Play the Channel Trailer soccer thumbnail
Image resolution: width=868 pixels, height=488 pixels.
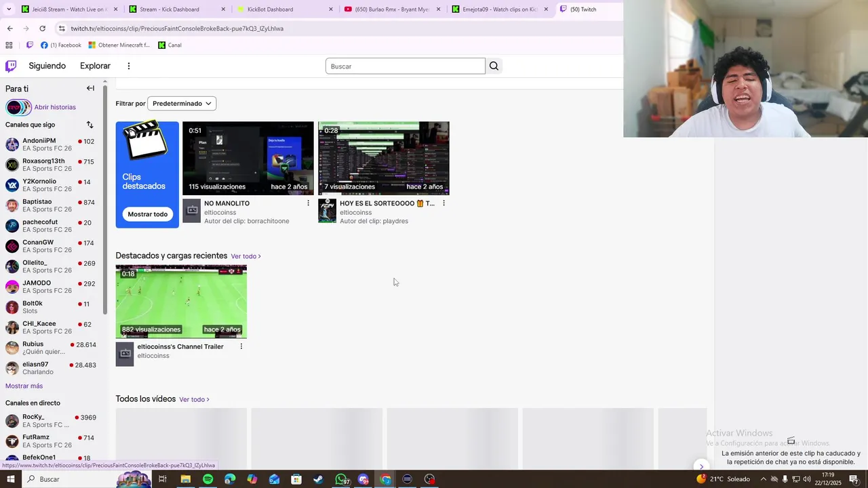(181, 302)
